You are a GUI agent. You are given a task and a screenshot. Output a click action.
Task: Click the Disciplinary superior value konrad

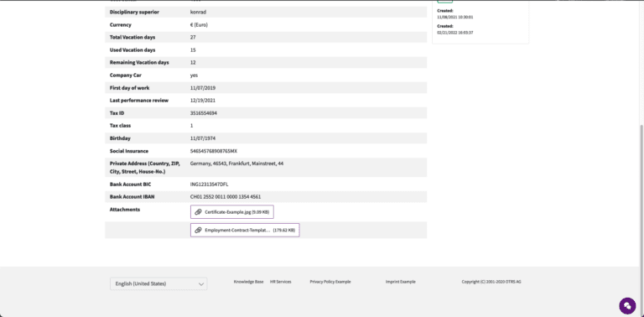(x=198, y=13)
